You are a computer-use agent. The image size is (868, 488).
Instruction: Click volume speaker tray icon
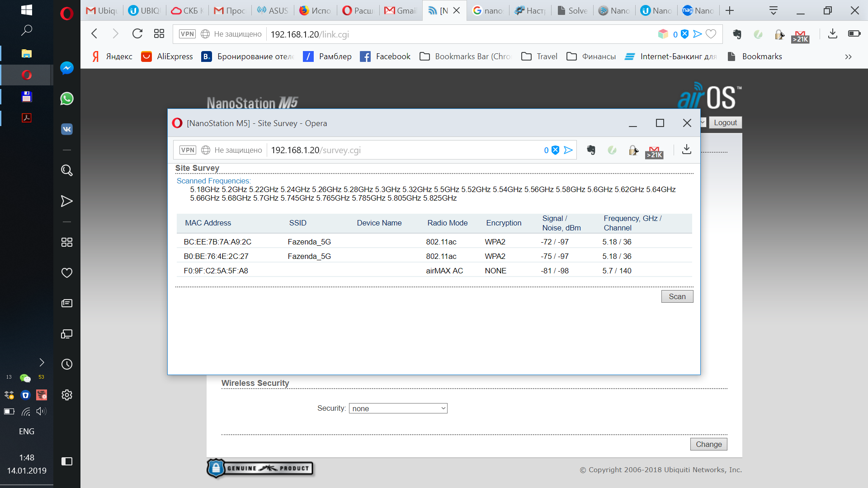point(41,411)
